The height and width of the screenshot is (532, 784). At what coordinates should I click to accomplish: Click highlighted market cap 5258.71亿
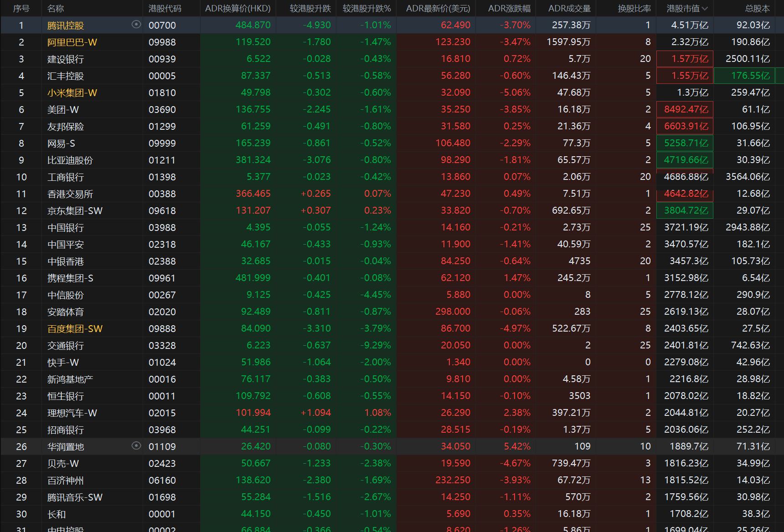[x=685, y=143]
